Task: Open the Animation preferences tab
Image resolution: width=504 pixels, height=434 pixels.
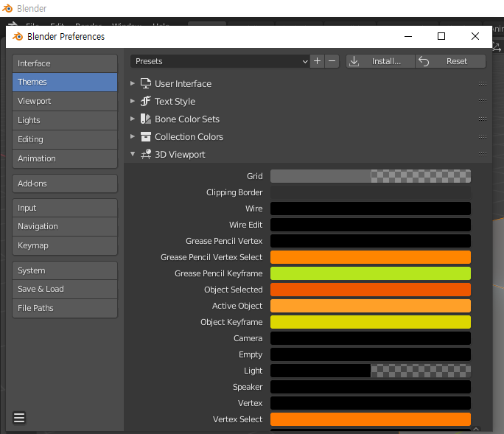Action: click(x=65, y=158)
